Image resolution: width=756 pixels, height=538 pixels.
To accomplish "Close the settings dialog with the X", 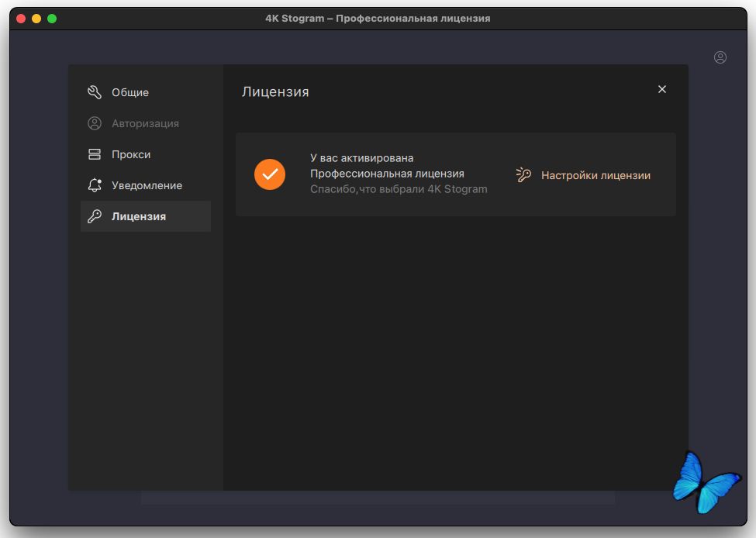I will click(x=662, y=89).
